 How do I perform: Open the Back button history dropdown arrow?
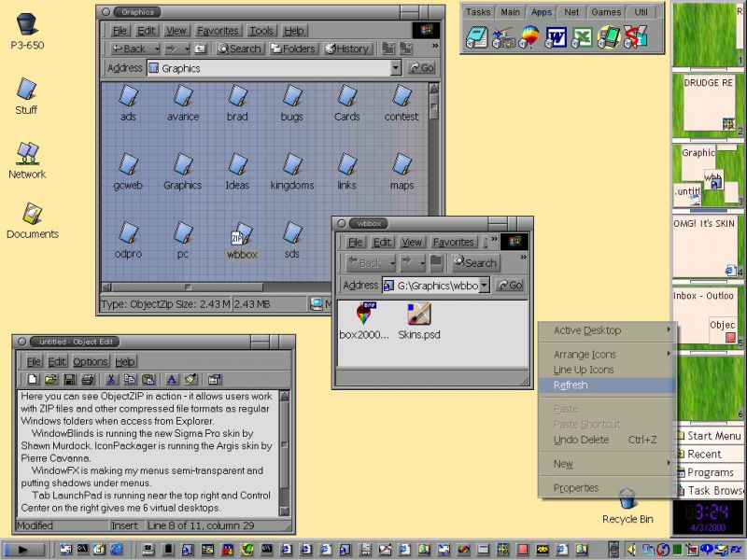click(x=156, y=49)
